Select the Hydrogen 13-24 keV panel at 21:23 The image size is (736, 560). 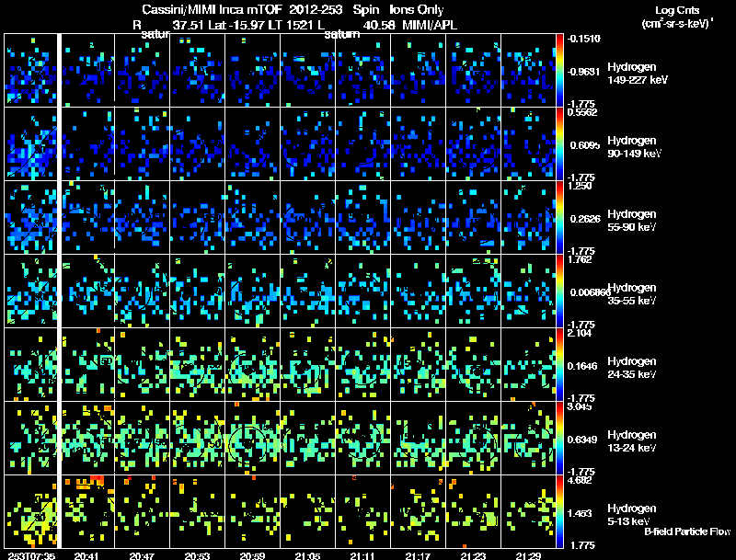click(x=473, y=438)
